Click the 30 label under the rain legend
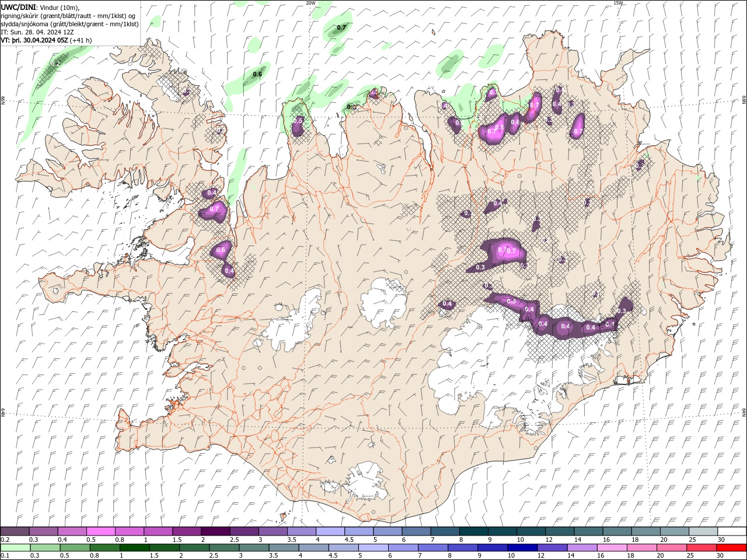Viewport: 747px width, 560px height. 720,556
